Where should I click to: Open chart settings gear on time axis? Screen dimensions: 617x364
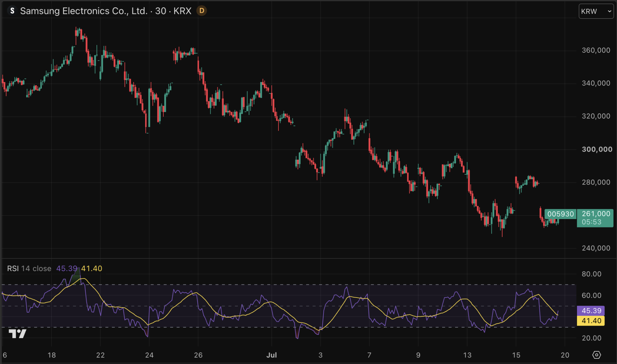(x=597, y=355)
